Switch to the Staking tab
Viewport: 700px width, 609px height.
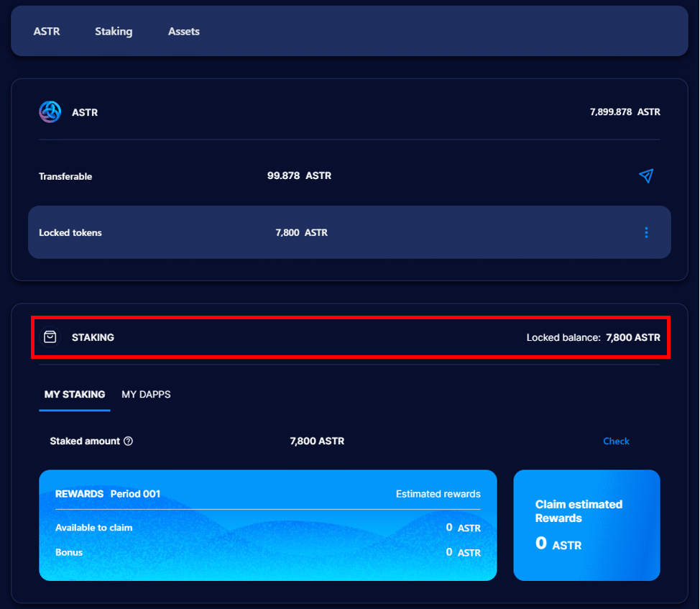point(114,31)
